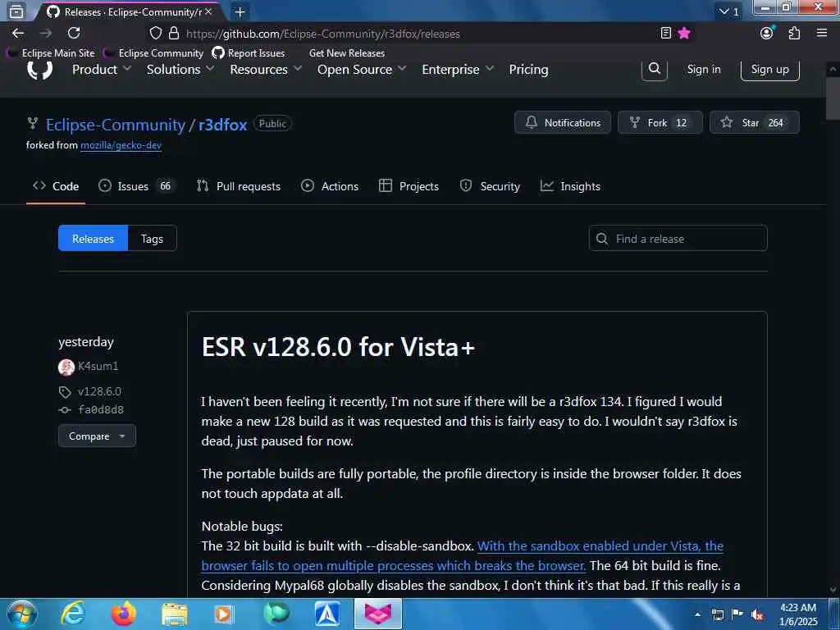This screenshot has height=630, width=840.
Task: Click the page vertical scrollbar thumb
Action: 833,98
